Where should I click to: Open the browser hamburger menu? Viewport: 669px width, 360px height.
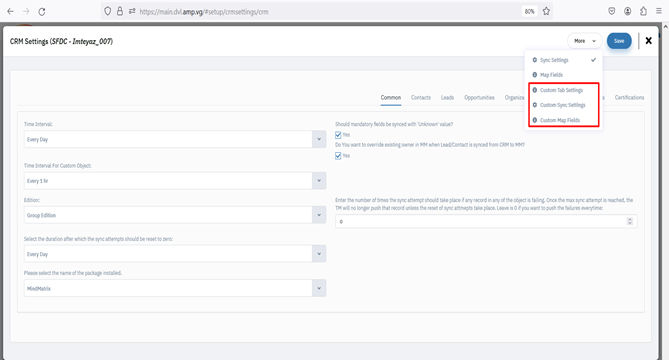click(659, 12)
